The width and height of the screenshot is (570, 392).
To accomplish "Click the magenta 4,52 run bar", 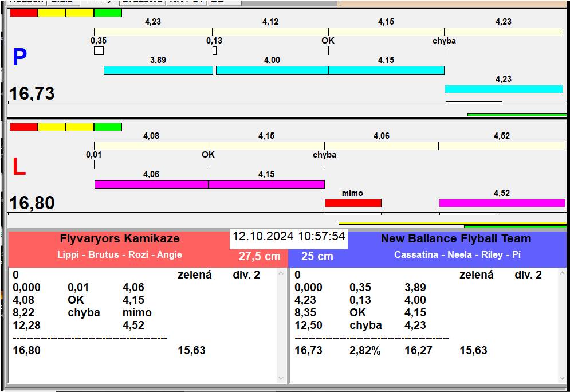I will tap(502, 203).
